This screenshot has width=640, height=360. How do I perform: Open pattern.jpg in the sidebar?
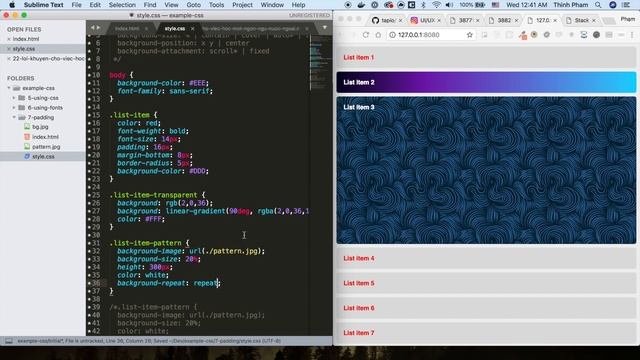coord(46,147)
